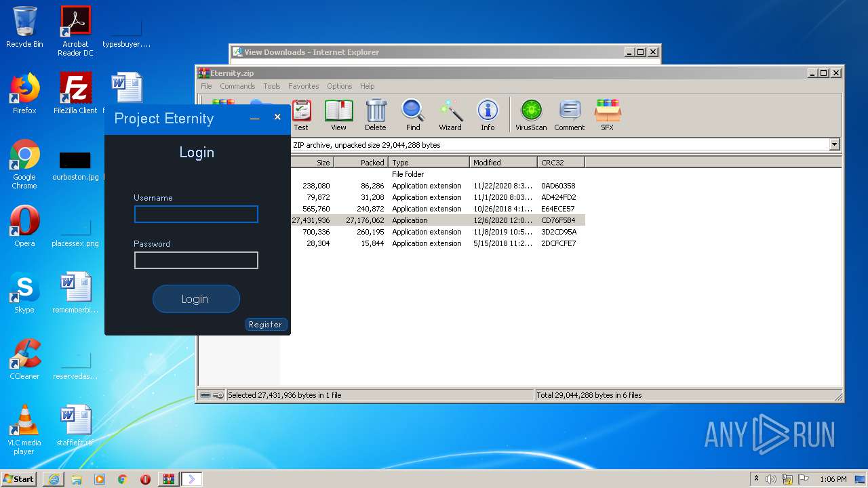Click the View toolbar icon in WinRAR

[338, 115]
